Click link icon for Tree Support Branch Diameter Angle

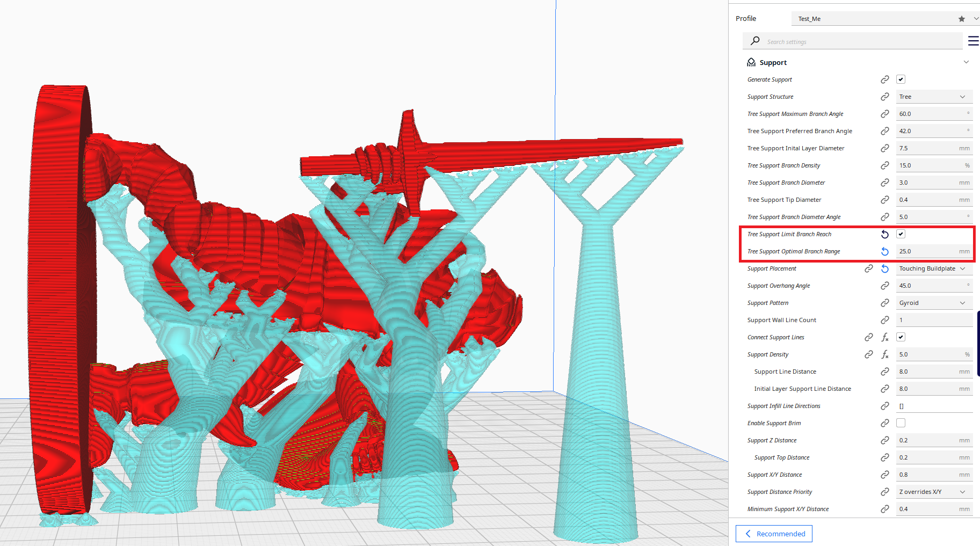(884, 217)
